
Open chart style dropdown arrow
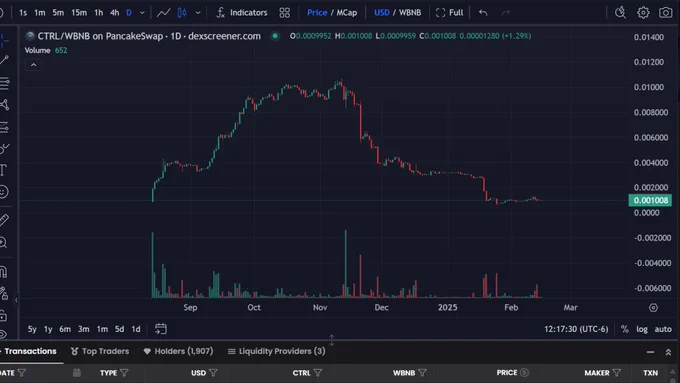coord(198,13)
